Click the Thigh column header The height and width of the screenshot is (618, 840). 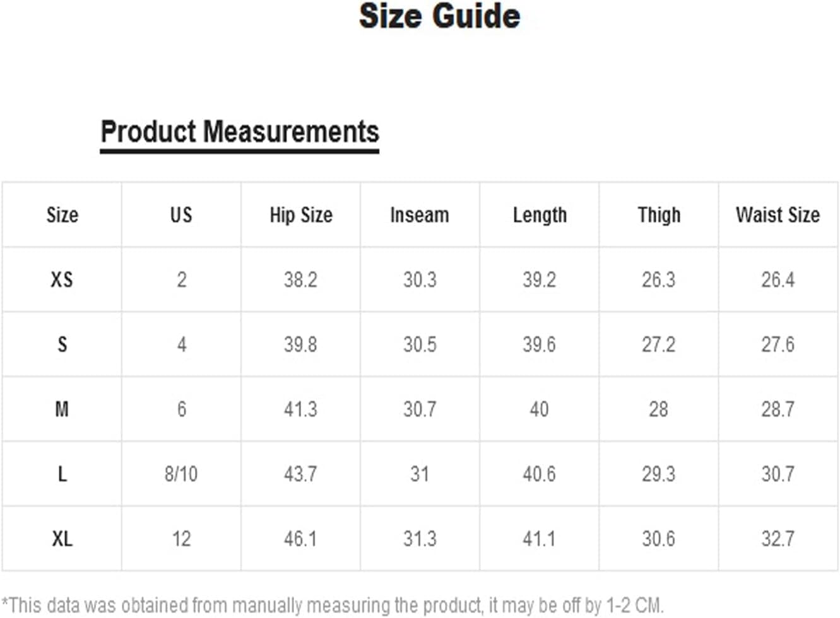[x=659, y=215]
